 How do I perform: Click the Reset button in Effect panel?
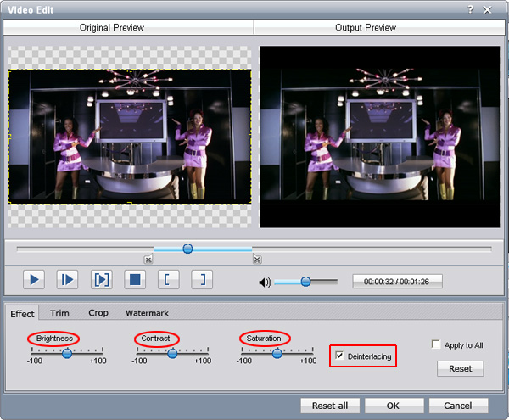coord(461,369)
